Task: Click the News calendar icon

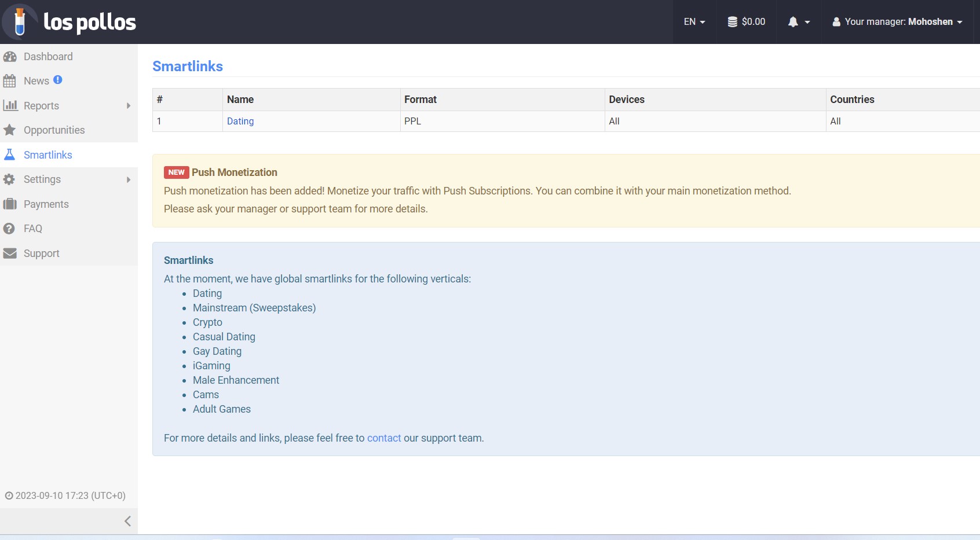Action: (10, 81)
